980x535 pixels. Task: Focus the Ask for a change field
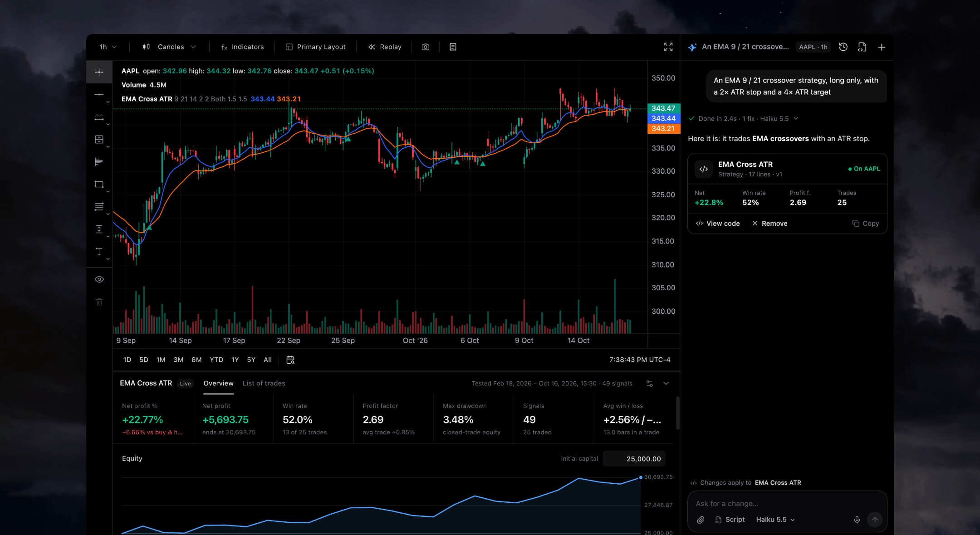click(x=787, y=504)
